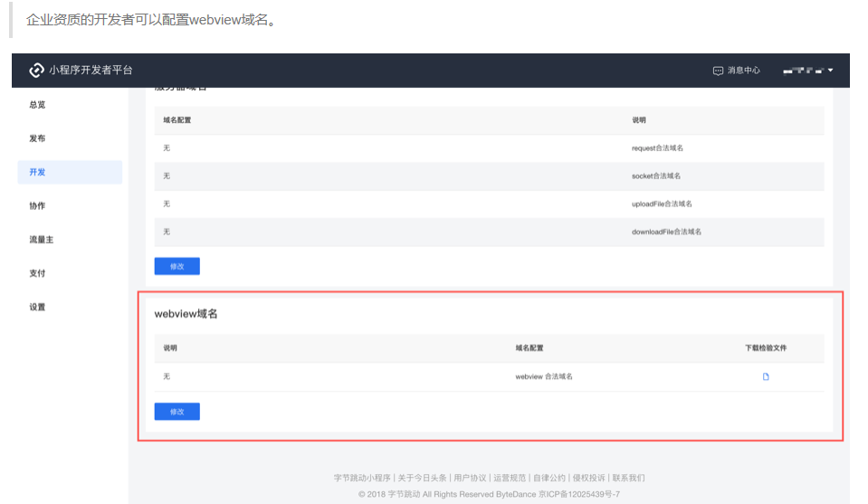Click the mini program platform logo icon

pos(36,71)
